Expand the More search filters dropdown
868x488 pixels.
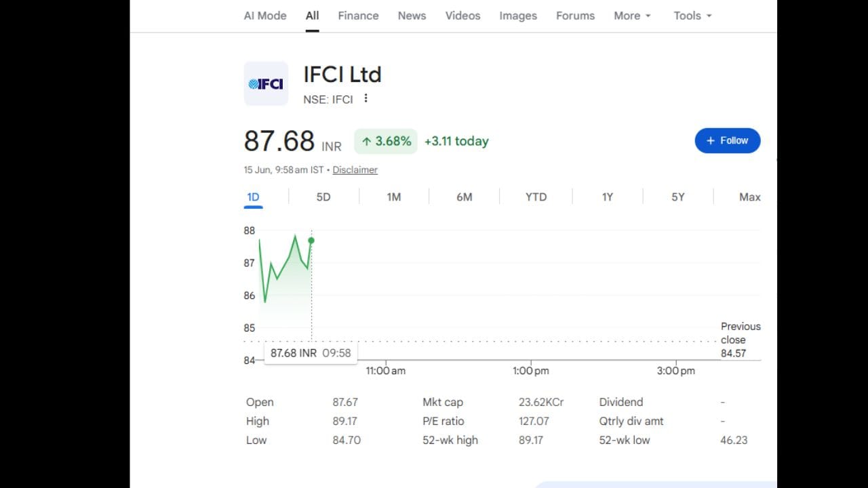point(632,16)
